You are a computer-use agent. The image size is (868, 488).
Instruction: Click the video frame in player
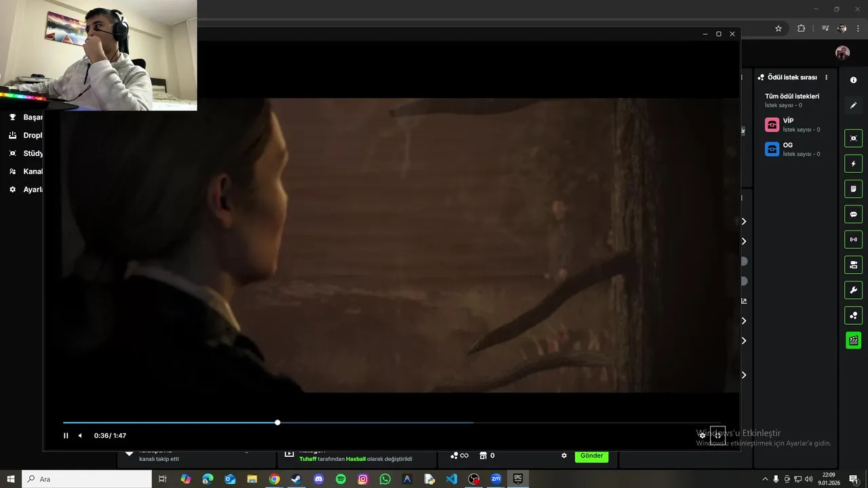(392, 245)
